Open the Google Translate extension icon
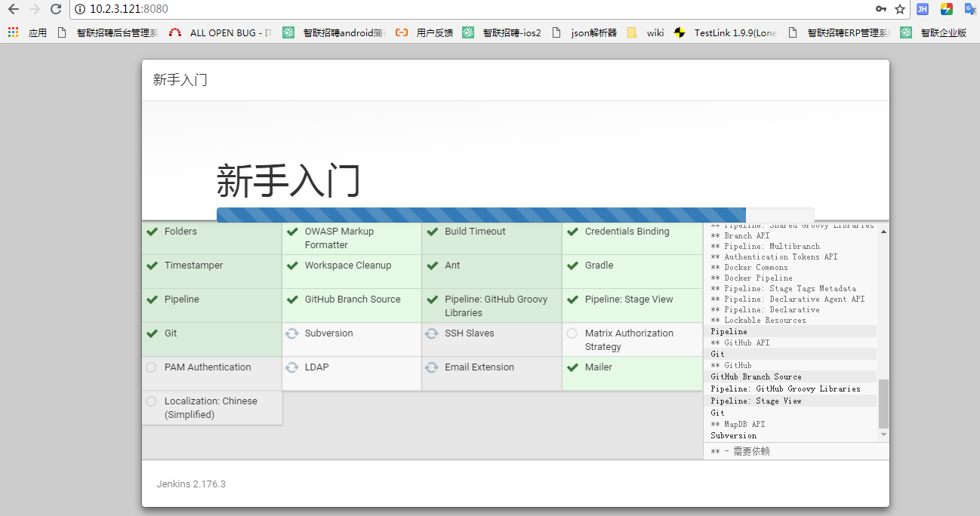Screen dimensions: 980x516 coord(970,9)
